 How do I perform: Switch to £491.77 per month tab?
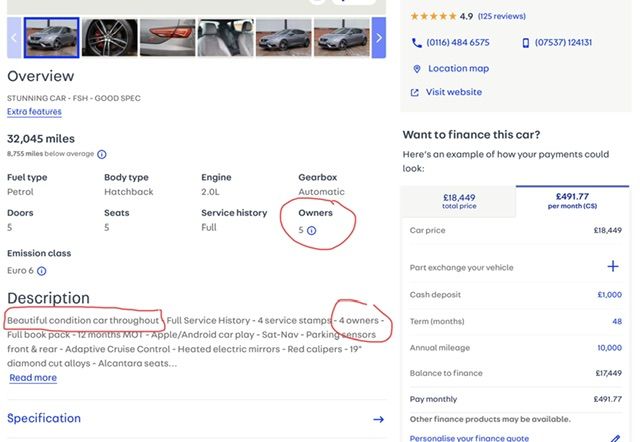click(x=573, y=201)
